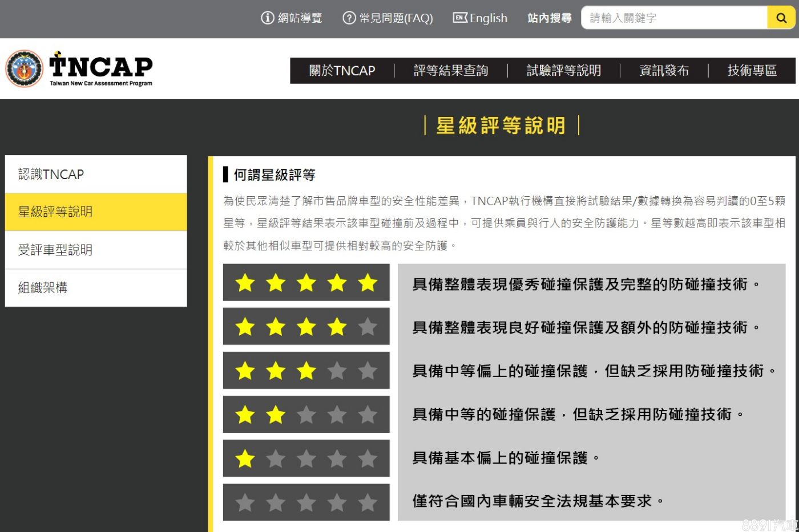Viewport: 799px width, 532px height.
Task: Open the 關於TNCAP menu
Action: 342,71
